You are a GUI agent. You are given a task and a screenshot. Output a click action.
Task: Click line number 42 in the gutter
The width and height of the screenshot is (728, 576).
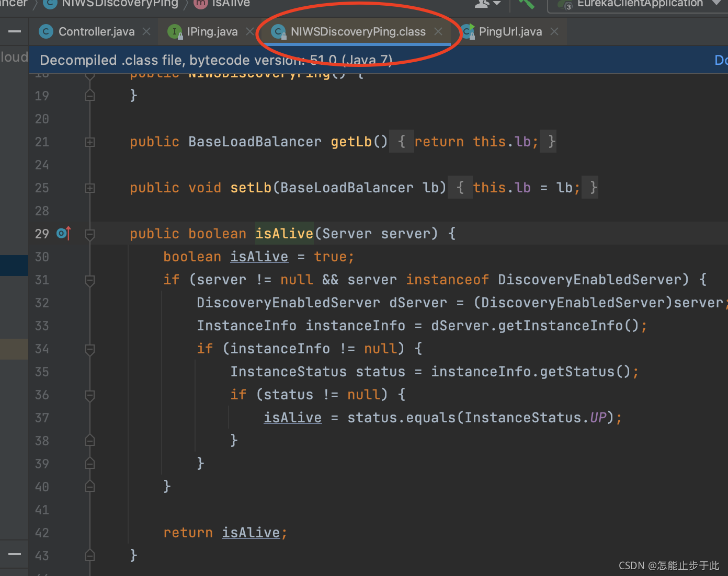point(42,533)
